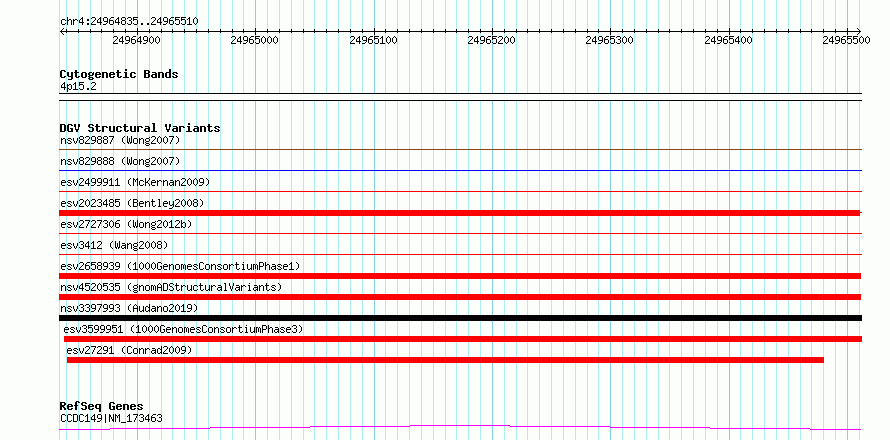Image resolution: width=890 pixels, height=440 pixels.
Task: Click the red bar under esv3599951
Action: pos(463,339)
